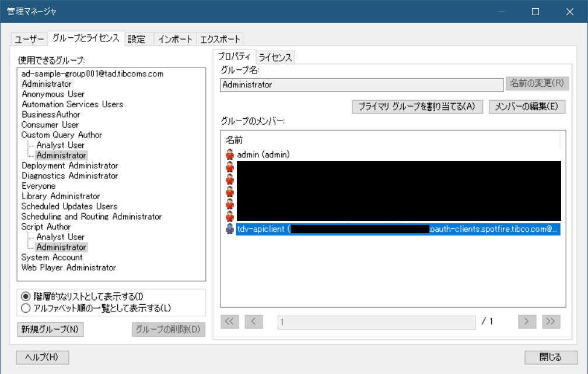Select Deployment Administrator group

pos(70,165)
